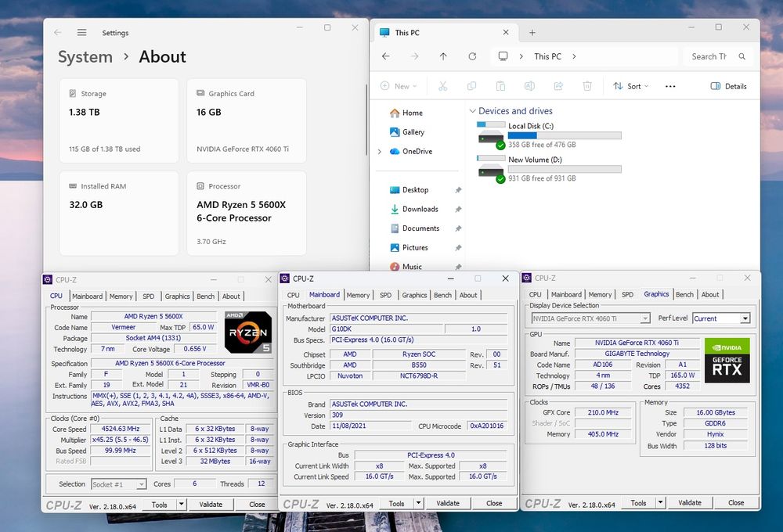Image resolution: width=783 pixels, height=532 pixels.
Task: Open the explorer See more ellipsis menu
Action: 670,86
